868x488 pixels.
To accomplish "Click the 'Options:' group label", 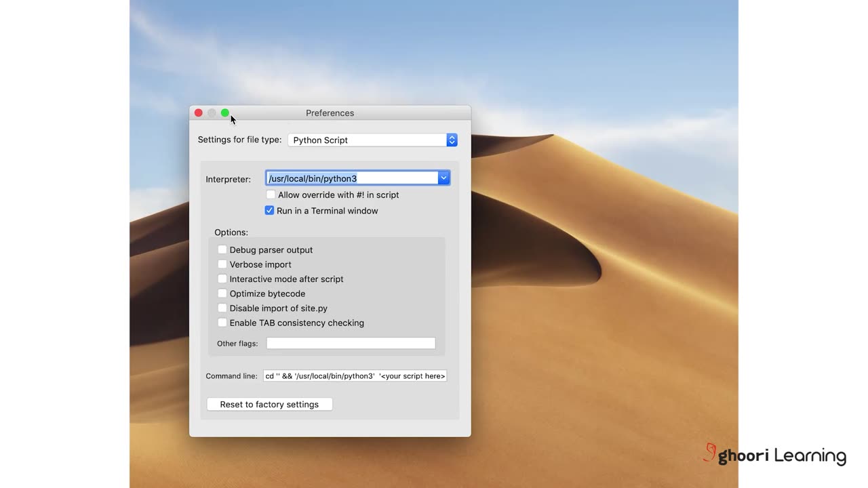I will pos(231,232).
